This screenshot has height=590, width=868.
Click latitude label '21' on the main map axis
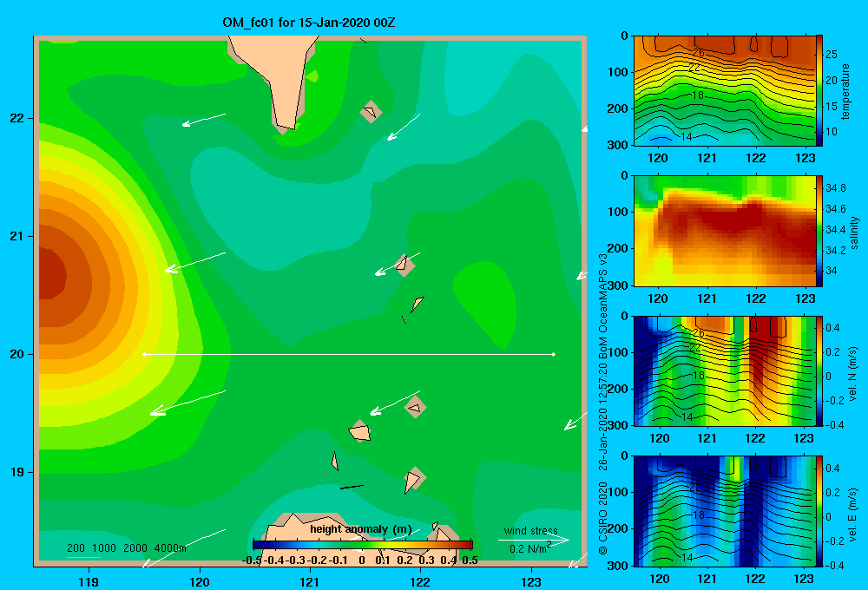(16, 236)
